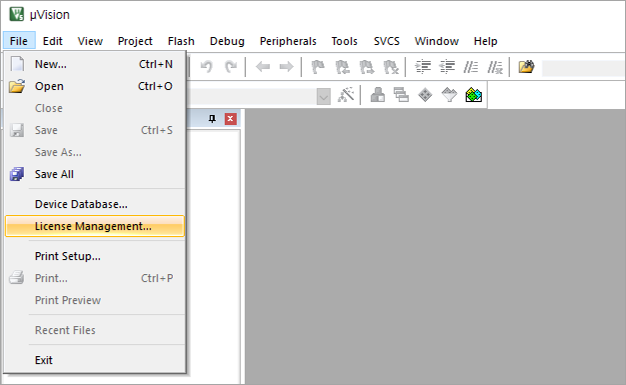
Task: Click the greyed Close menu entry
Action: click(x=95, y=108)
